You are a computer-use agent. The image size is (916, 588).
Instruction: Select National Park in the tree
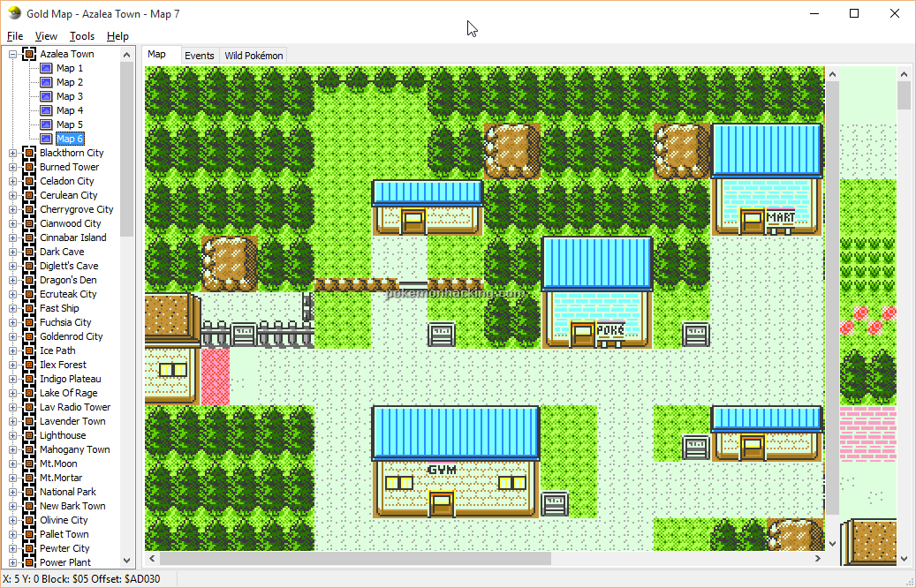click(68, 492)
